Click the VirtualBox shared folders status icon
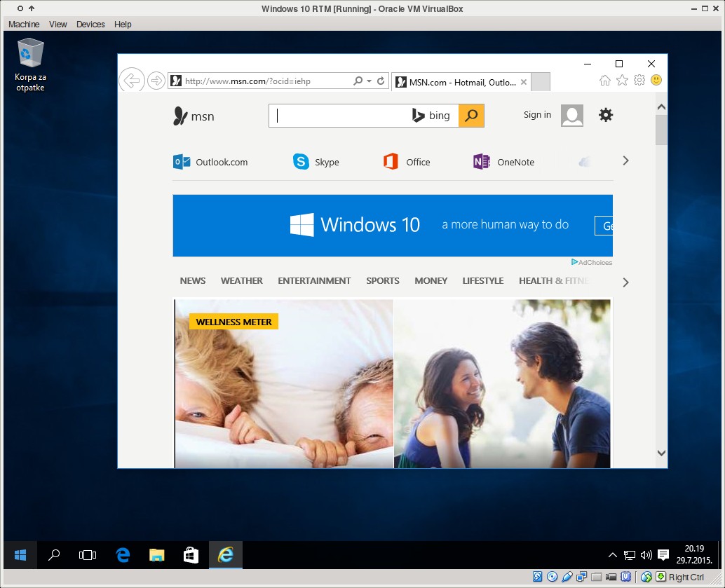Viewport: 725px width, 588px height. coord(597,577)
